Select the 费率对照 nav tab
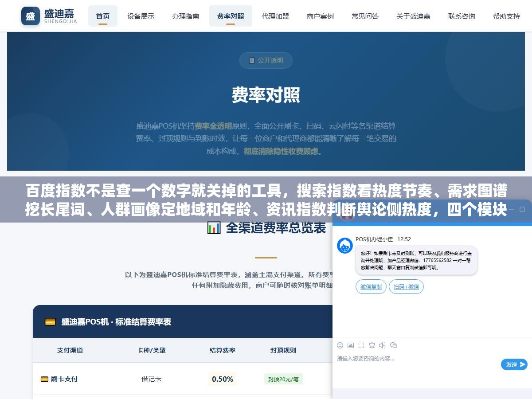 click(x=231, y=16)
